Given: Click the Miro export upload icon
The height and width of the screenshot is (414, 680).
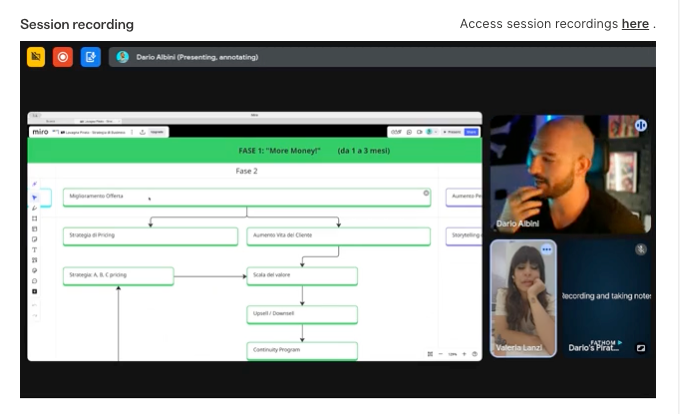Looking at the screenshot, I should click(x=142, y=132).
